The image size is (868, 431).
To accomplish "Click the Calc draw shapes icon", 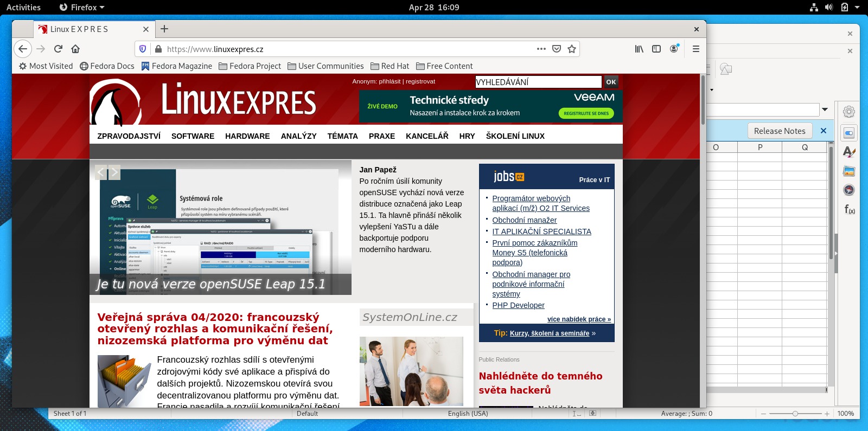I will 726,69.
